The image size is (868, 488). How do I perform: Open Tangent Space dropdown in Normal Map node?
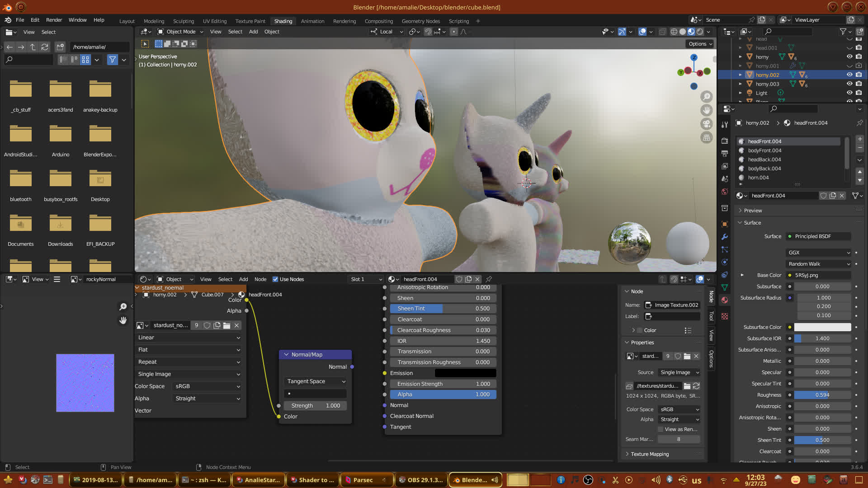(x=315, y=381)
